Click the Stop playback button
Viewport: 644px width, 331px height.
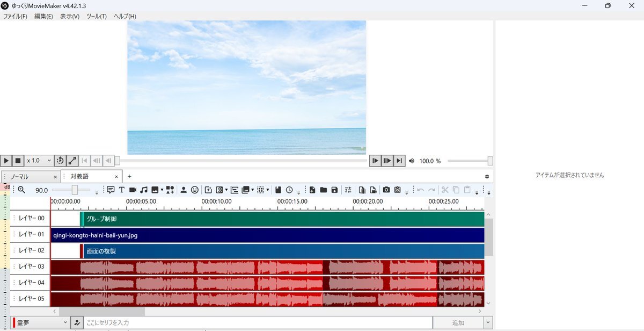[18, 161]
